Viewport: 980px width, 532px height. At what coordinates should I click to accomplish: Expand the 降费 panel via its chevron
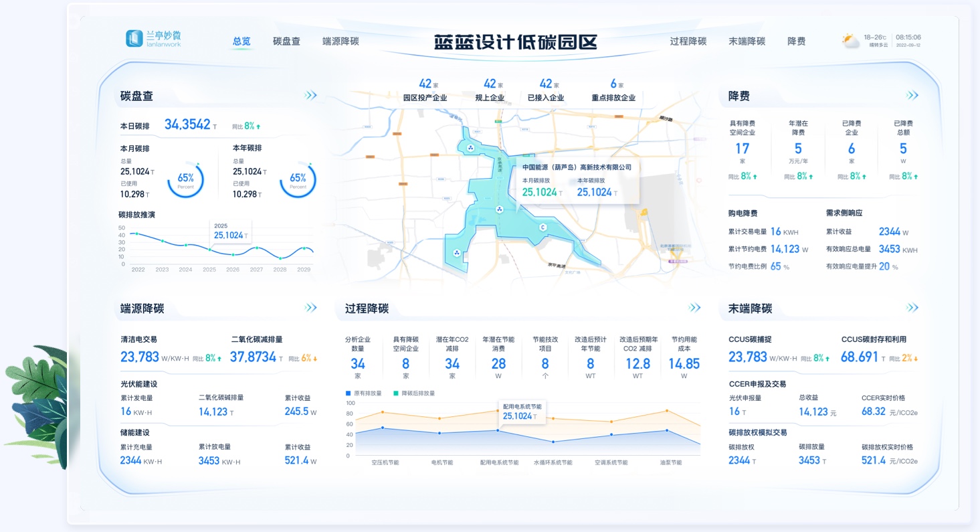point(911,95)
